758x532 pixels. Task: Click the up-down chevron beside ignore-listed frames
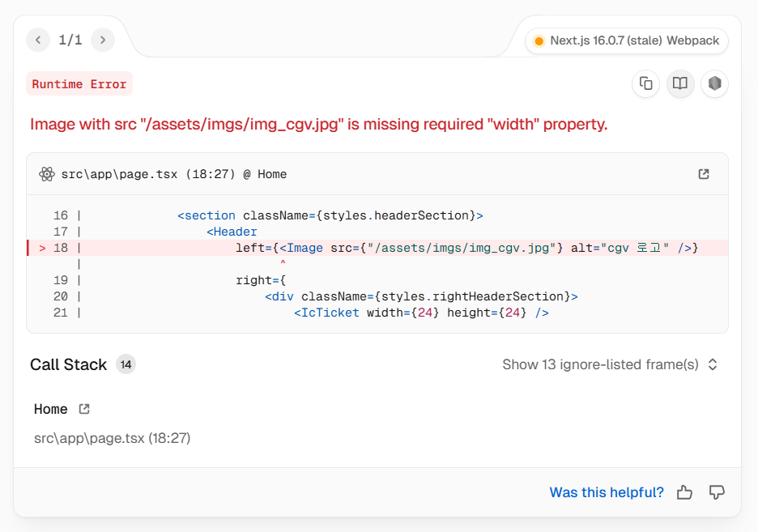tap(713, 364)
